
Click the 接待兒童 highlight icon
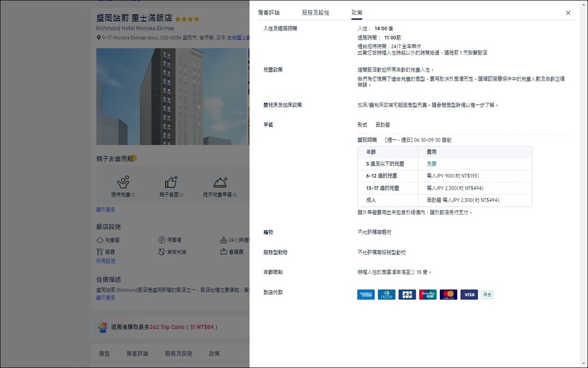click(x=123, y=182)
